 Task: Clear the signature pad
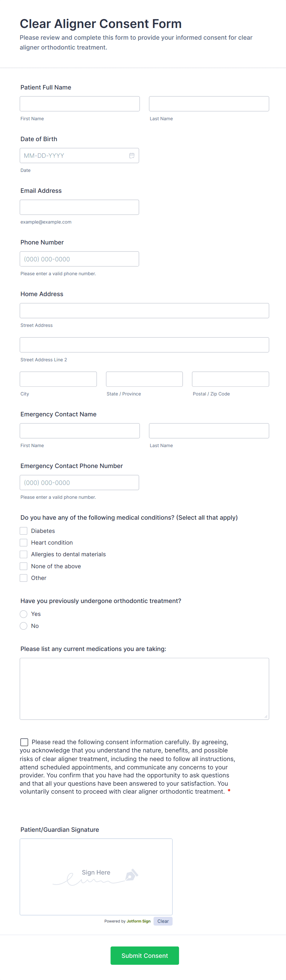[163, 921]
